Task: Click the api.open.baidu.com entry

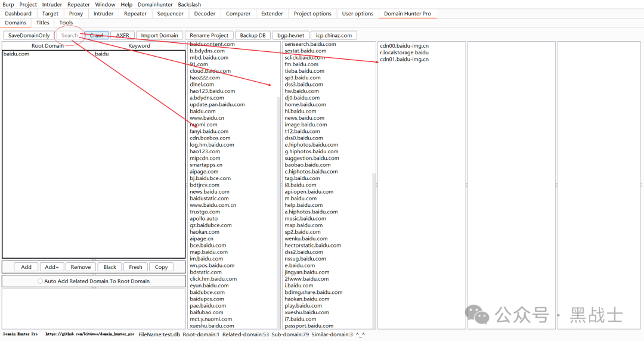Action: pos(309,192)
